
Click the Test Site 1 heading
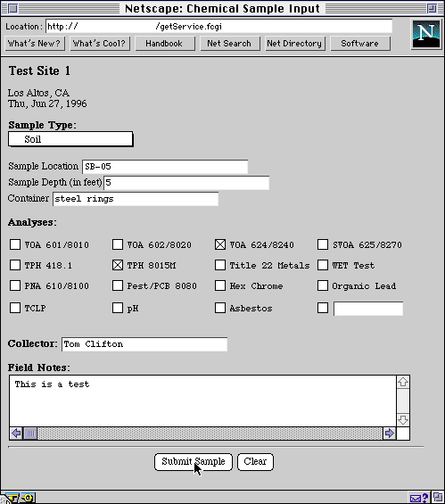[x=39, y=70]
